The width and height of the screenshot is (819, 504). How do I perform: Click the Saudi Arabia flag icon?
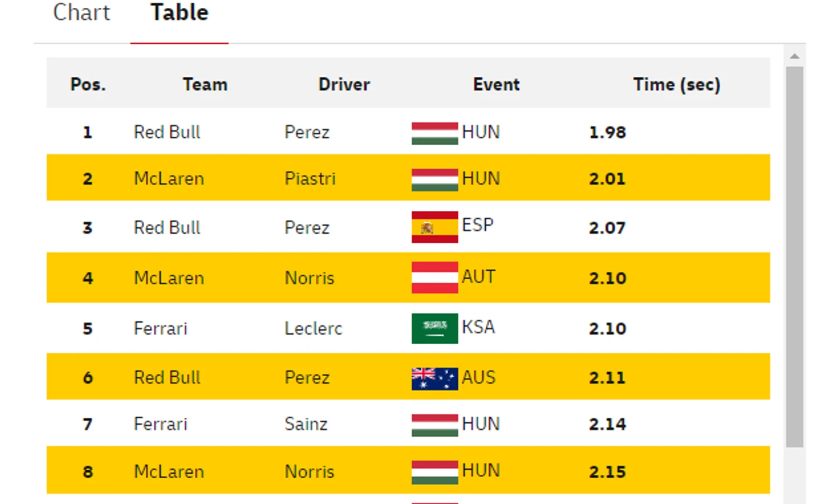(x=435, y=328)
